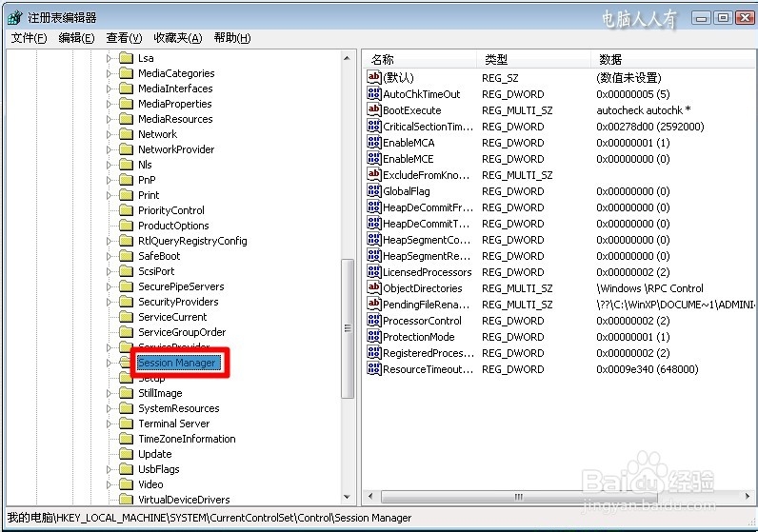Click the BootExecute string value icon
Image resolution: width=758 pixels, height=532 pixels.
[x=374, y=109]
